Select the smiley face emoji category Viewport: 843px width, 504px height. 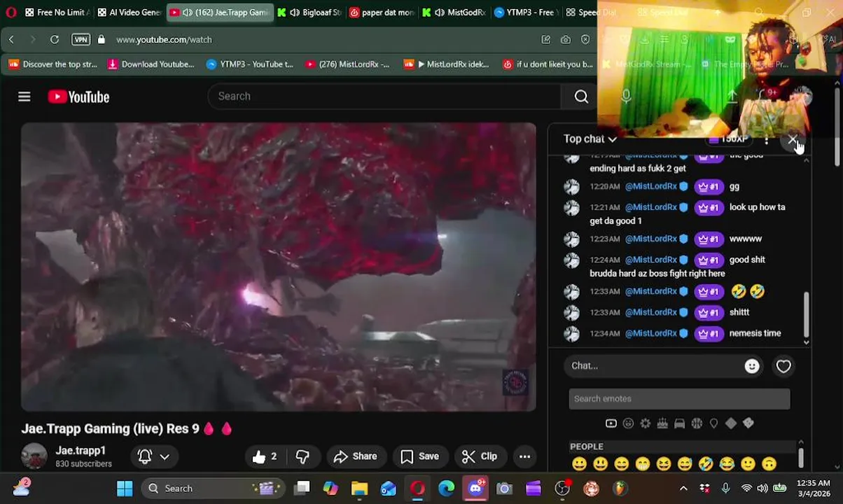click(628, 423)
